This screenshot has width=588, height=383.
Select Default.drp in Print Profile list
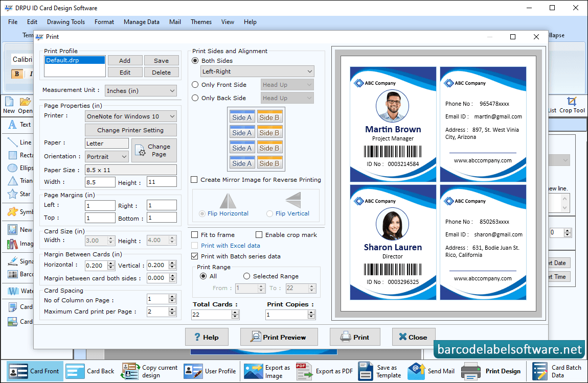[x=75, y=60]
